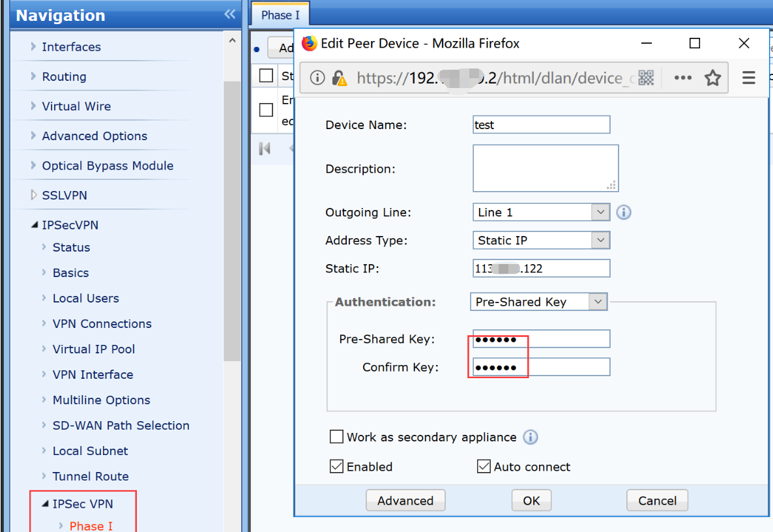Close the Edit Peer Device window
The width and height of the screenshot is (773, 532).
[x=744, y=44]
